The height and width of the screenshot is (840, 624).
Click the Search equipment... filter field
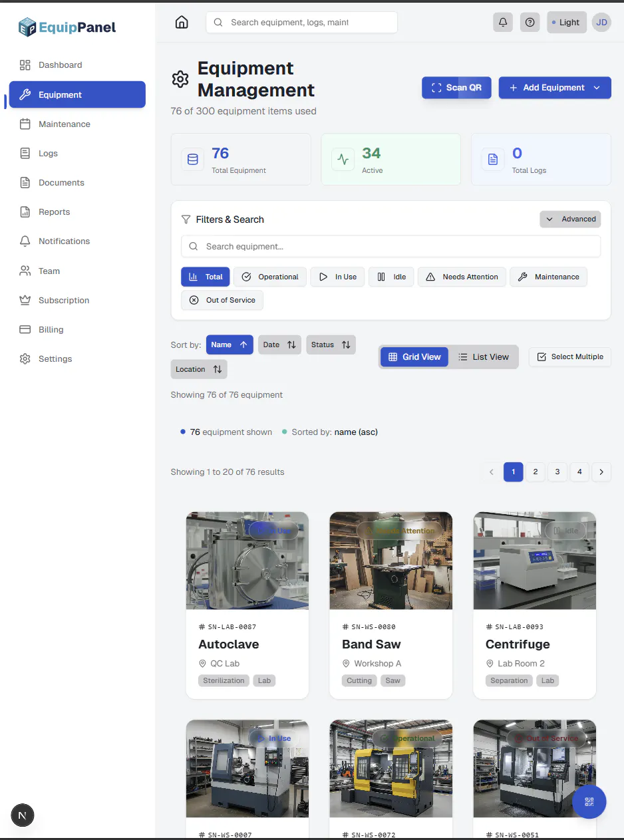391,246
